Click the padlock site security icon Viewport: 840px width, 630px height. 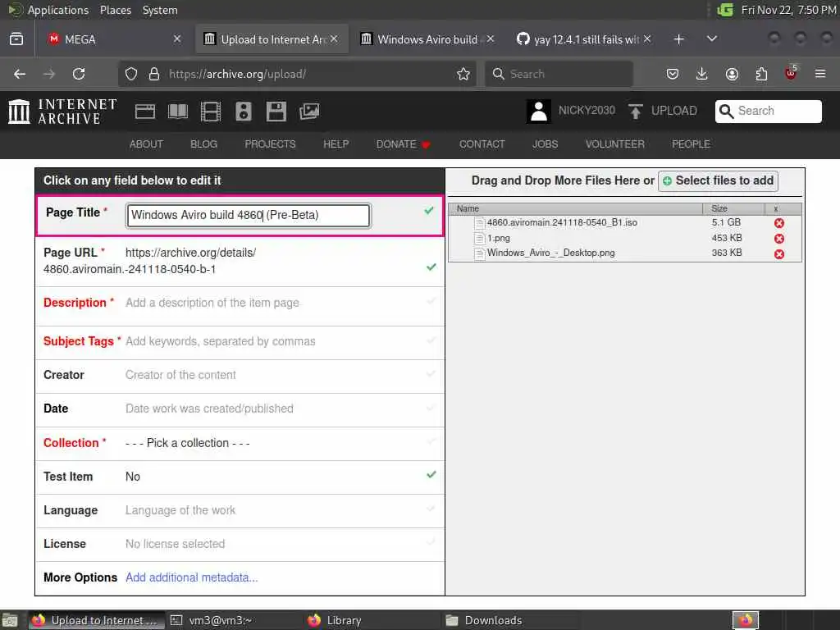tap(154, 74)
